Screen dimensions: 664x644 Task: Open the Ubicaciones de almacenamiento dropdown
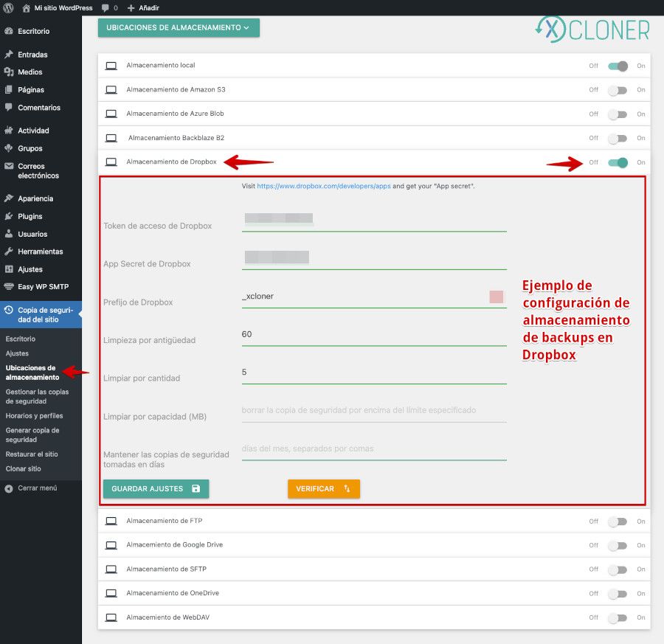coord(179,27)
